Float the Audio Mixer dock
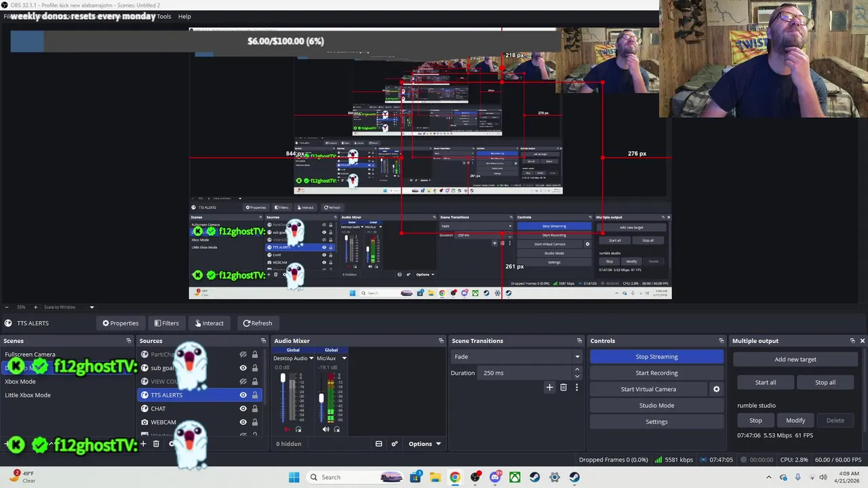This screenshot has width=868, height=488. [441, 341]
